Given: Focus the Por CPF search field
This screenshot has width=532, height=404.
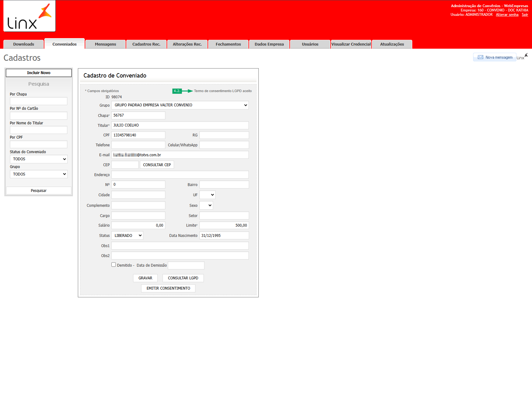Looking at the screenshot, I should (x=38, y=144).
